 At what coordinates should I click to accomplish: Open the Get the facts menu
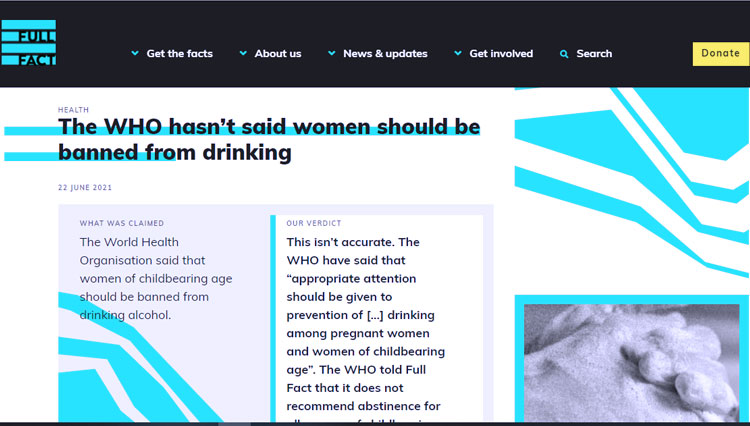pos(179,54)
